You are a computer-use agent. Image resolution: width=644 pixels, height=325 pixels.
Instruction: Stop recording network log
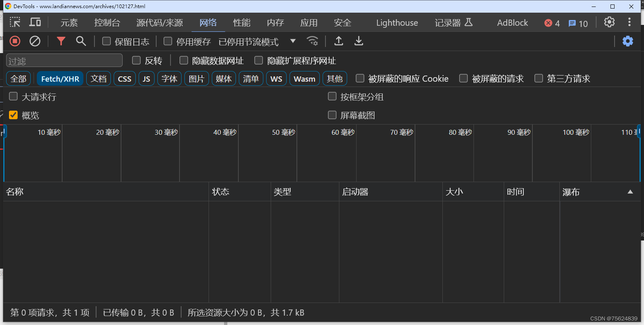pos(15,41)
